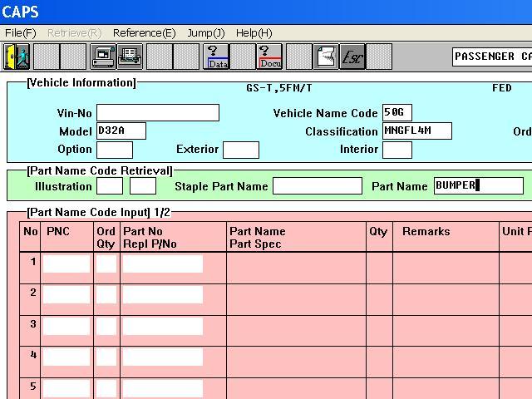
Task: Click the PNC field in row 5
Action: pos(66,389)
